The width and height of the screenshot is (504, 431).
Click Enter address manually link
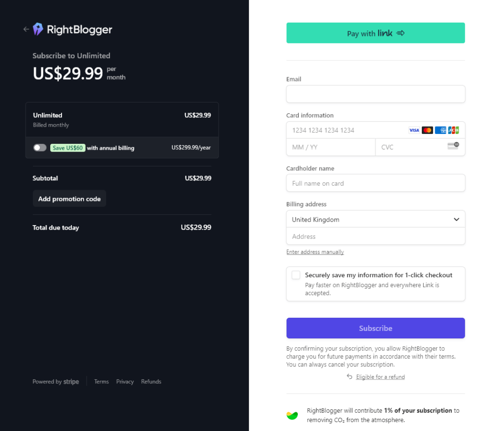click(x=315, y=252)
